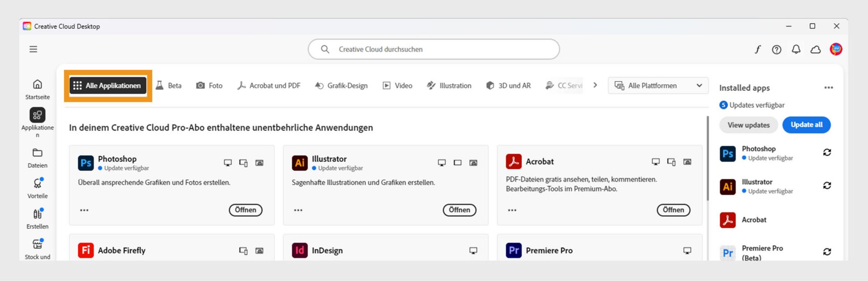Open the help question mark icon
Image resolution: width=868 pixels, height=281 pixels.
pyautogui.click(x=777, y=50)
